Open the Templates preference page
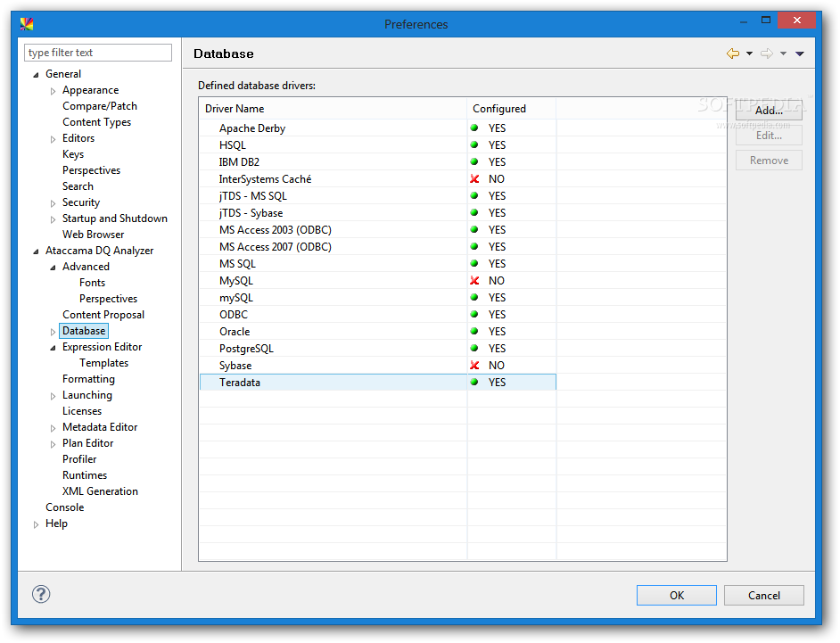840x643 pixels. point(104,363)
